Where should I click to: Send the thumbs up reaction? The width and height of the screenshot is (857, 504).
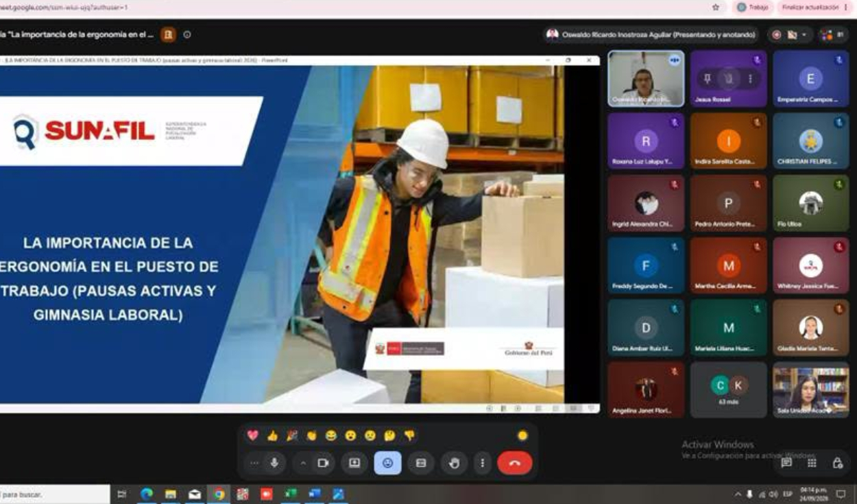click(x=272, y=435)
